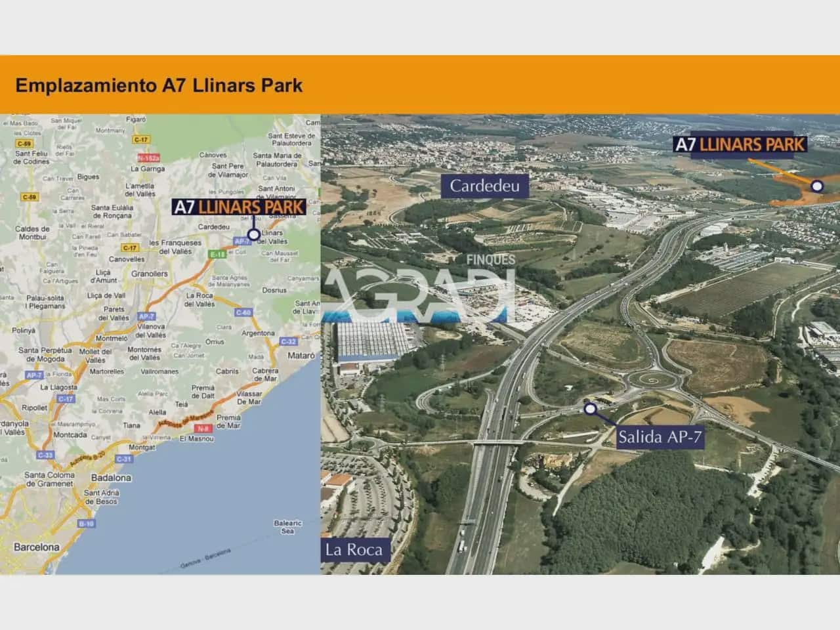This screenshot has height=630, width=840.
Task: Click the La Roca label on the aerial photo
Action: tap(354, 550)
